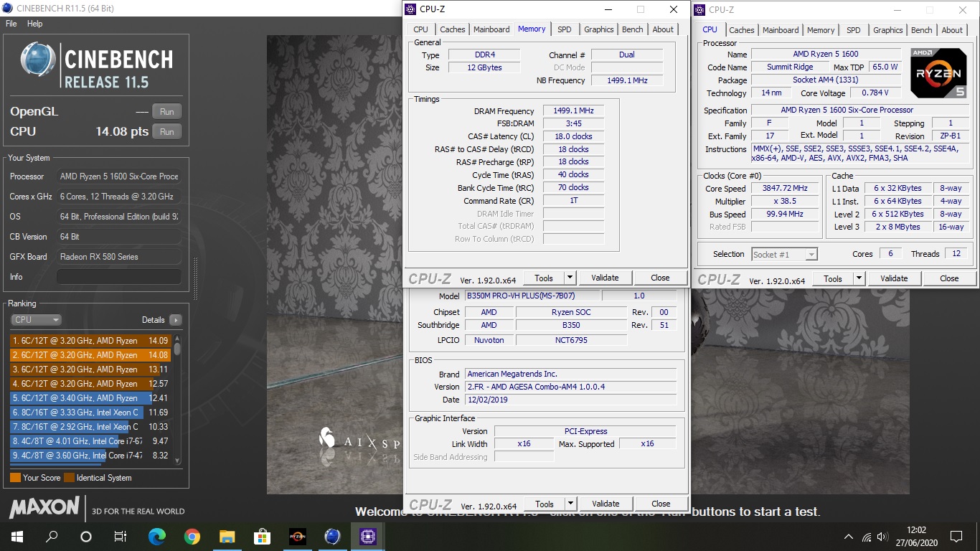Open About tab in right CPU-Z window
This screenshot has width=980, height=551.
(x=952, y=30)
